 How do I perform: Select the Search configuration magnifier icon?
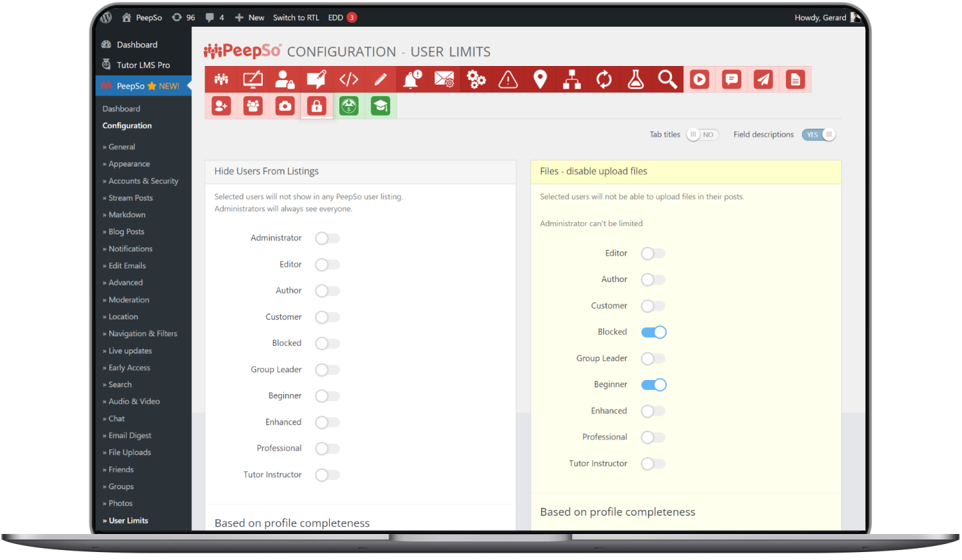point(667,79)
